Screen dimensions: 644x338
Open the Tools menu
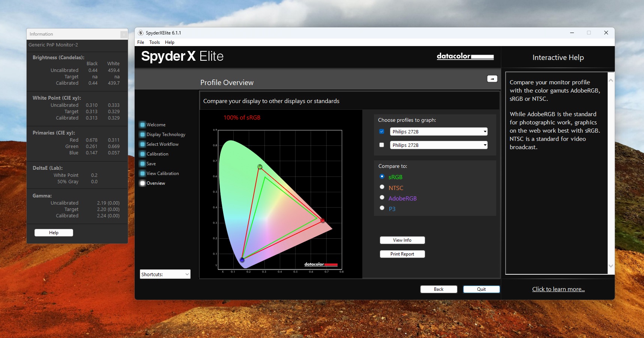point(155,42)
